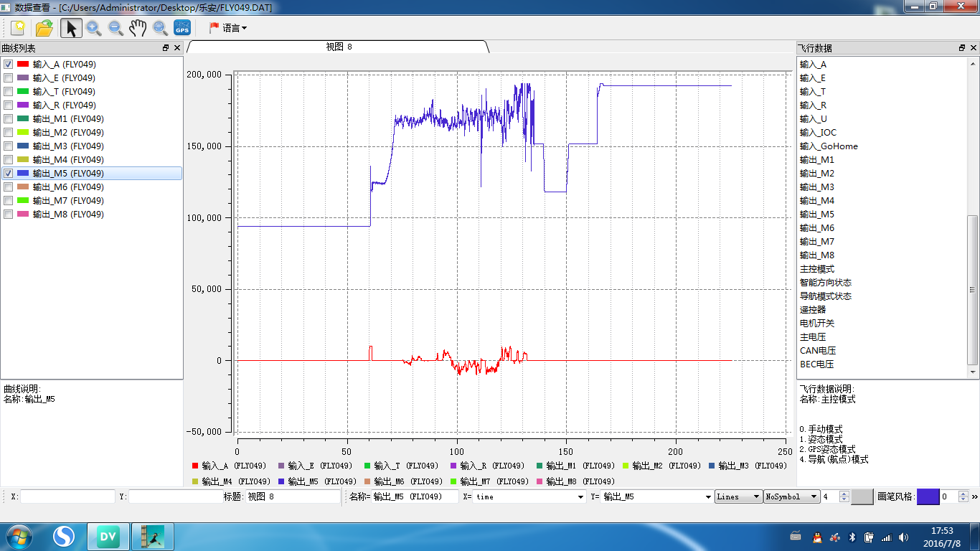The width and height of the screenshot is (980, 551).
Task: Open the X= time axis dropdown
Action: coord(529,496)
